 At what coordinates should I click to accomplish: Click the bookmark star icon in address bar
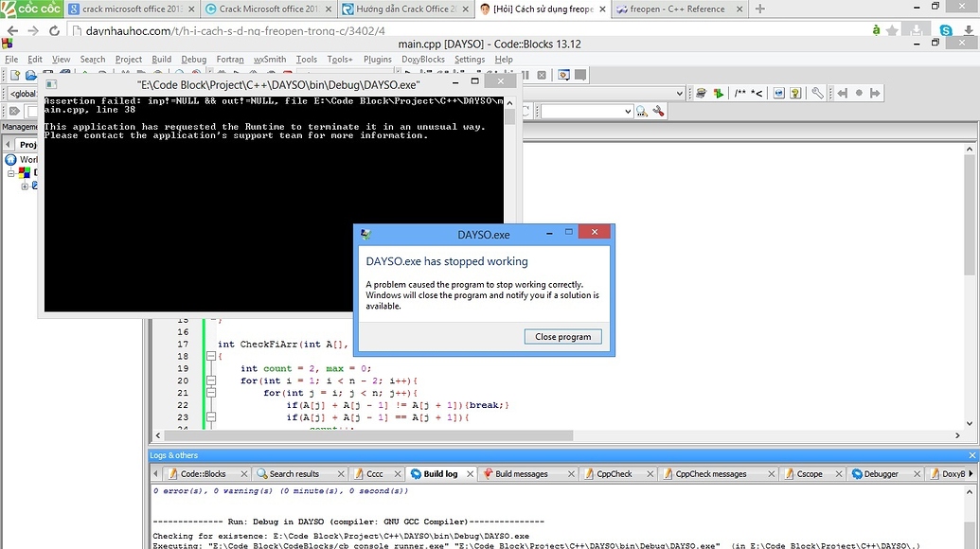coord(893,30)
